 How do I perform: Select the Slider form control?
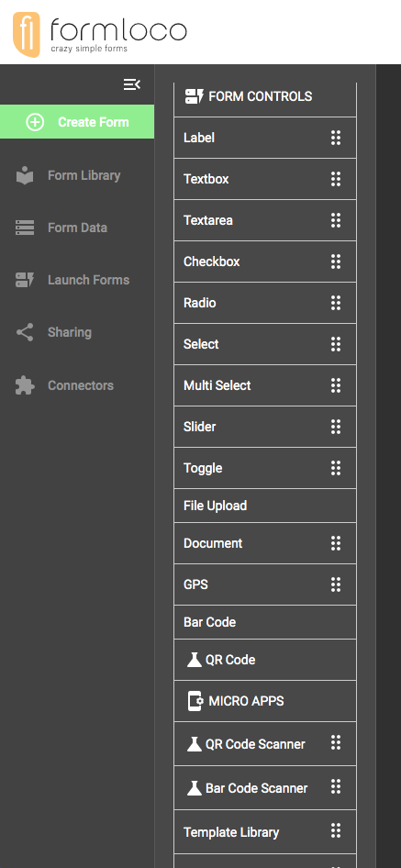coord(265,427)
